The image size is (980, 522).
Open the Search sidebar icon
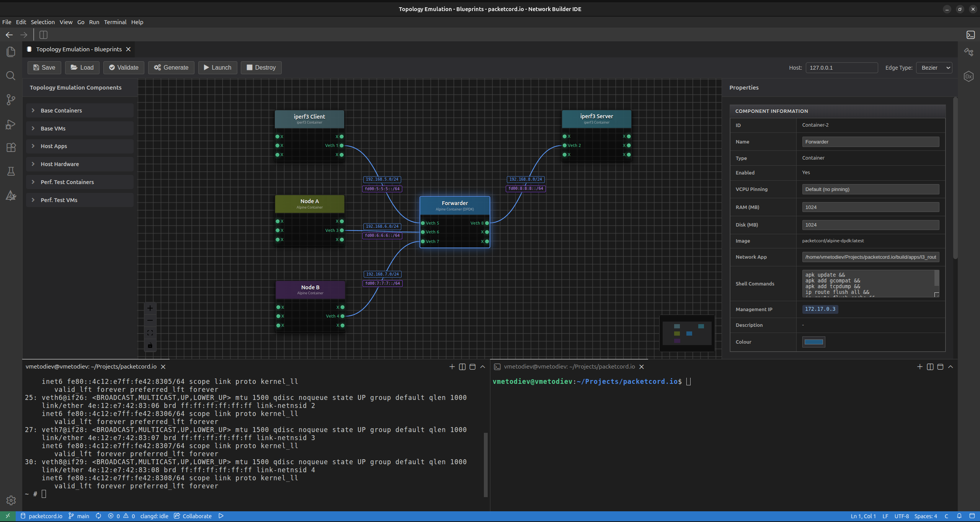pyautogui.click(x=11, y=75)
